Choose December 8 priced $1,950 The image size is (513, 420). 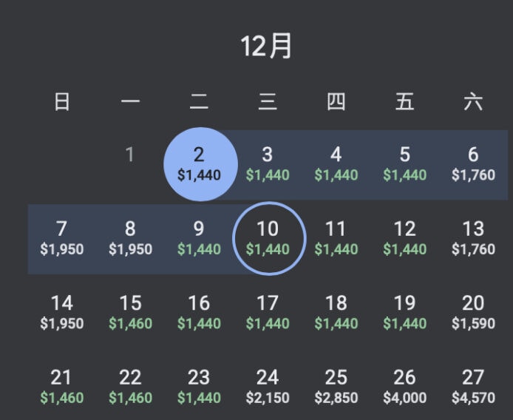point(130,238)
